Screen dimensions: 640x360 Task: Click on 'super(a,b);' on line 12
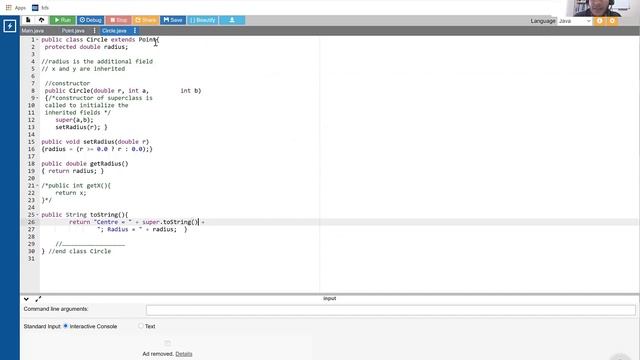74,120
